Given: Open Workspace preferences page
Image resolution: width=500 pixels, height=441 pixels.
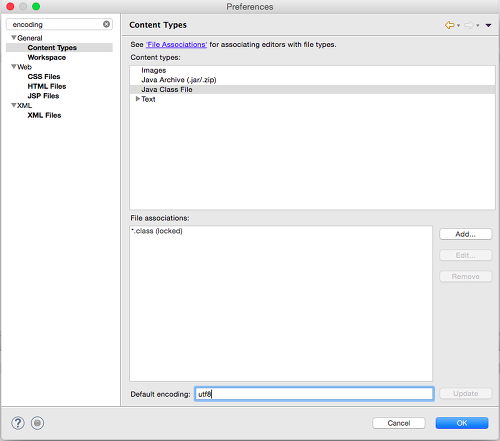Looking at the screenshot, I should (47, 57).
